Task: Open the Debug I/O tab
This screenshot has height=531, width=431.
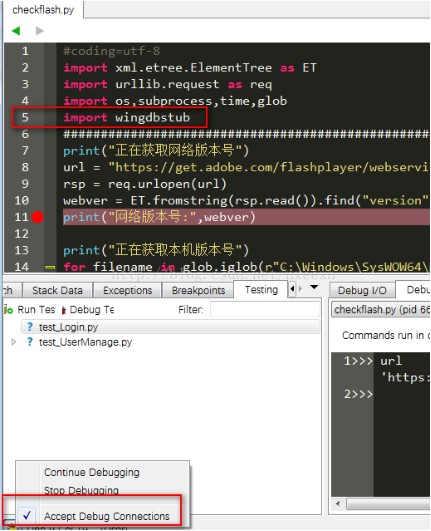Action: (x=362, y=291)
